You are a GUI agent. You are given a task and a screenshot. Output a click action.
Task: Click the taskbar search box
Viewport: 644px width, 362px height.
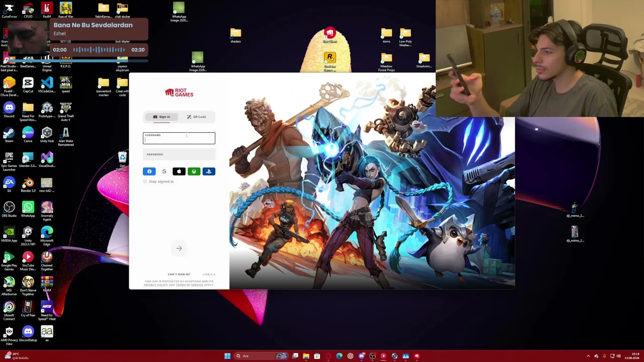[x=262, y=356]
